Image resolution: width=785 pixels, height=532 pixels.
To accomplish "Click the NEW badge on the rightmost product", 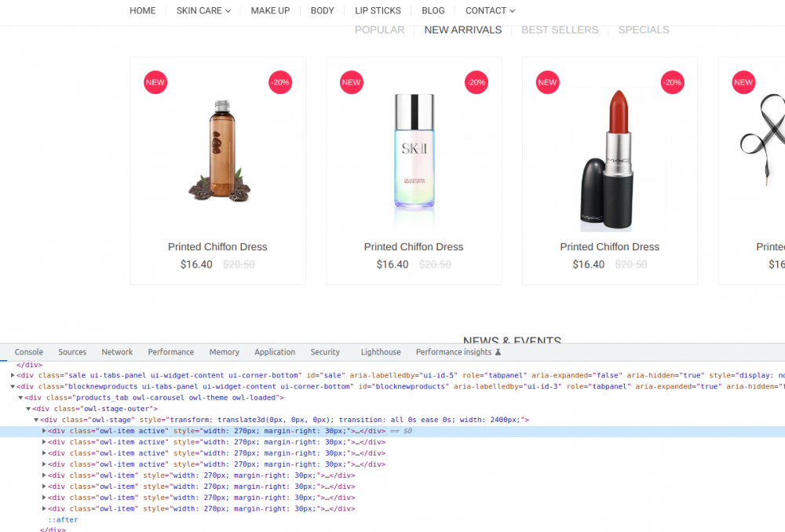I will [743, 82].
